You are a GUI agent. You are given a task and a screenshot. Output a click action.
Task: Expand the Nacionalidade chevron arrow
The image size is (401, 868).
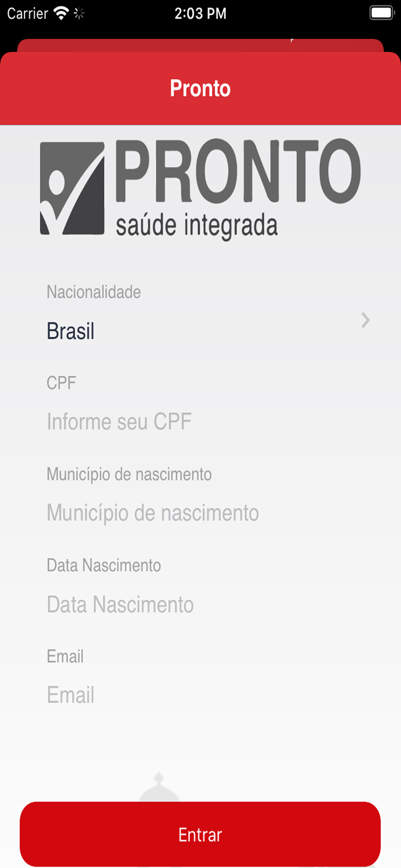tap(365, 321)
